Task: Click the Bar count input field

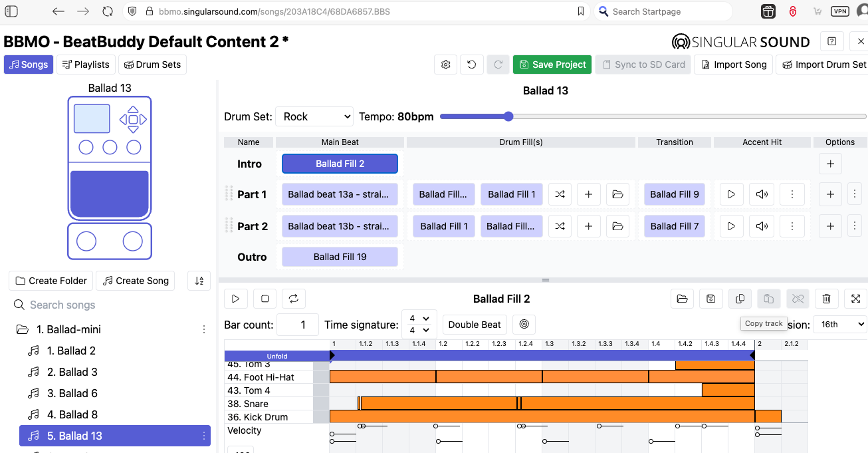Action: pyautogui.click(x=297, y=325)
